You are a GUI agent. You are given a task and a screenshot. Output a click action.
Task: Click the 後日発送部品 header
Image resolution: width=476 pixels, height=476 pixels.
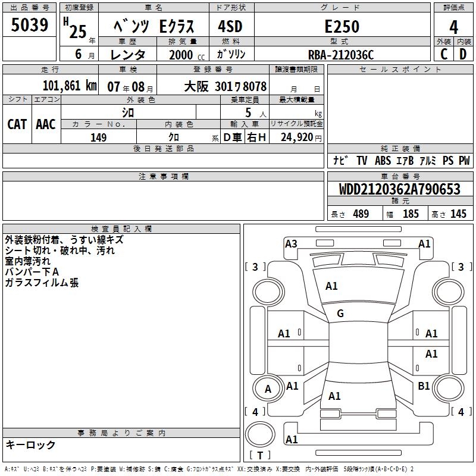pos(163,148)
